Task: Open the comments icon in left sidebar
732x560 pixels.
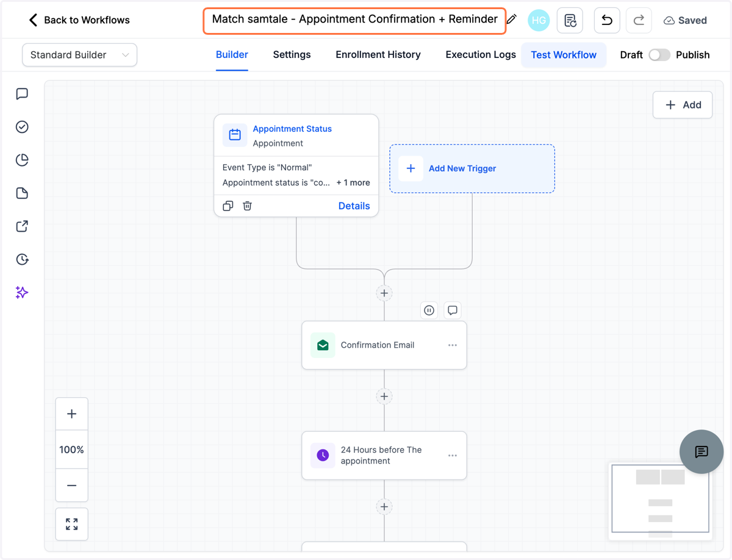Action: pos(22,94)
